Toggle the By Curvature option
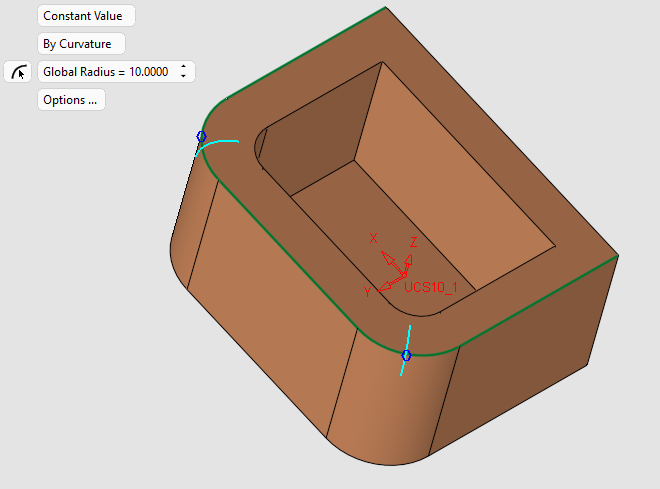This screenshot has width=660, height=489. pyautogui.click(x=81, y=44)
